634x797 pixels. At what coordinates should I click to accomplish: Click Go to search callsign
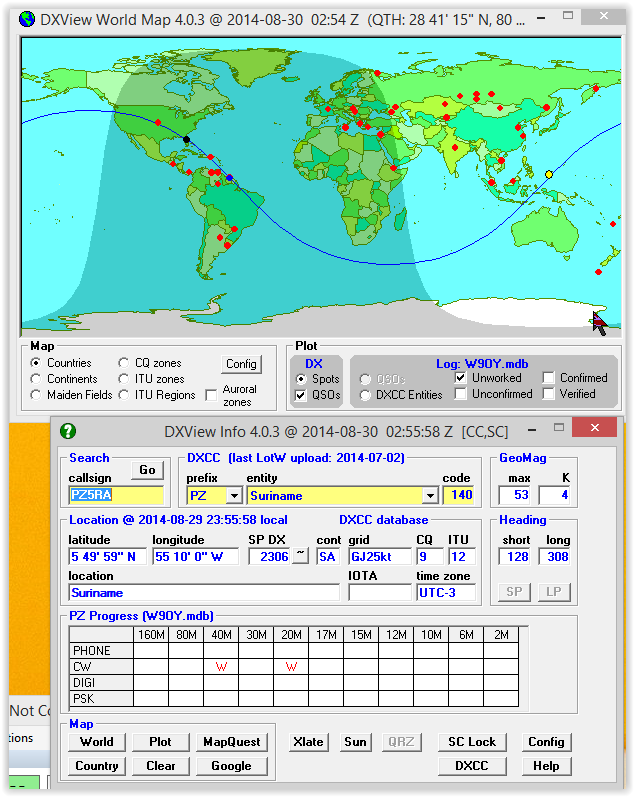coord(147,470)
